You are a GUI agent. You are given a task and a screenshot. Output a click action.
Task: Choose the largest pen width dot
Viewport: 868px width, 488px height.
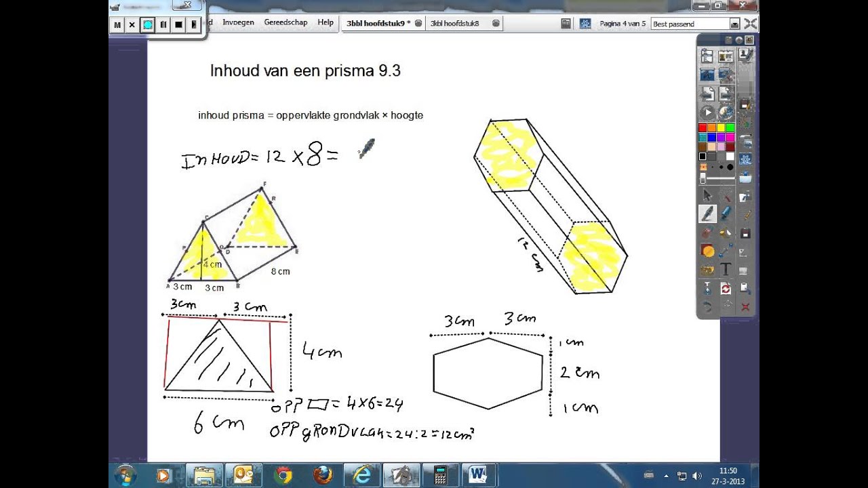coord(730,167)
